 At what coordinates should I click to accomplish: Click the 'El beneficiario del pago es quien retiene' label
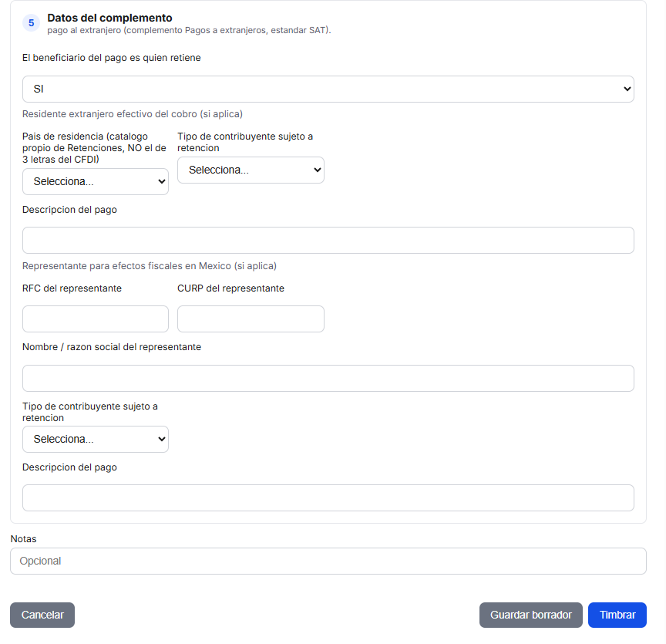111,58
